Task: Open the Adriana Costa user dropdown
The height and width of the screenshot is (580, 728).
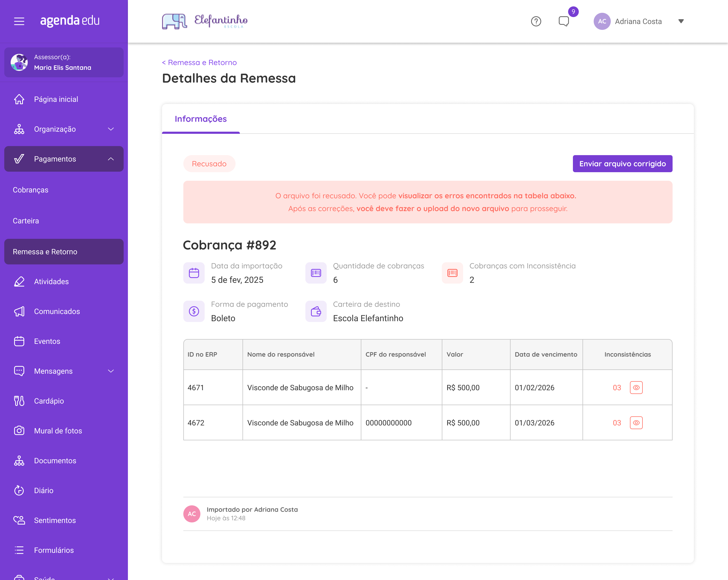Action: (681, 21)
